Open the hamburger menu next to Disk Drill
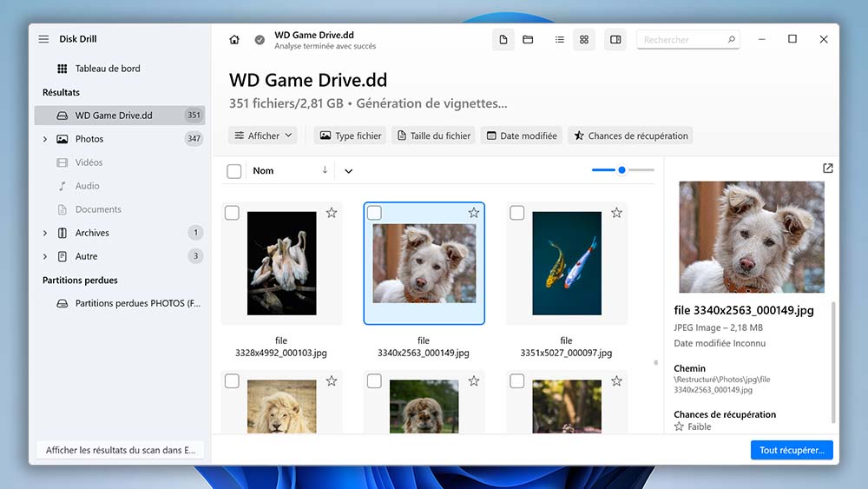The image size is (868, 489). 43,39
